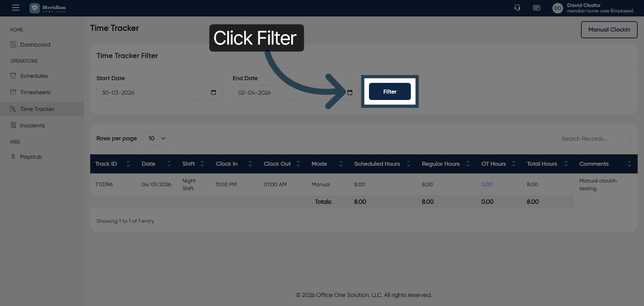Open End Date calendar picker icon
This screenshot has width=644, height=306.
[350, 93]
